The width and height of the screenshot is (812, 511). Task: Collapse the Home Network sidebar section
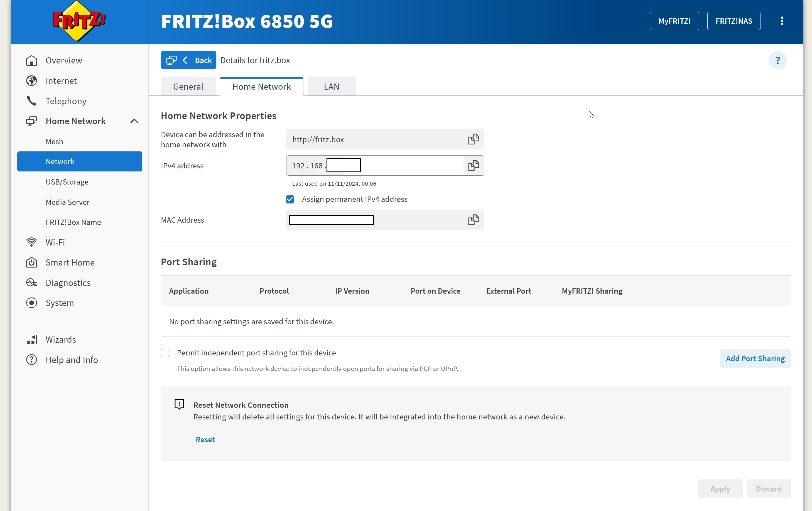tap(134, 121)
